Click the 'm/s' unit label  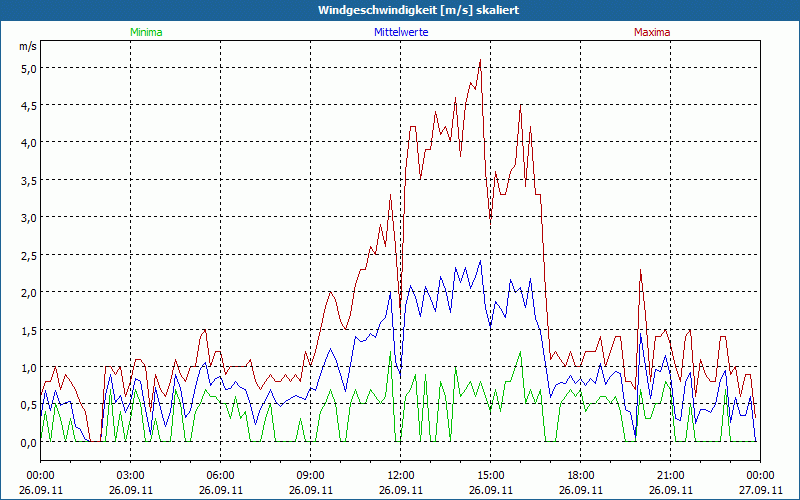click(28, 46)
